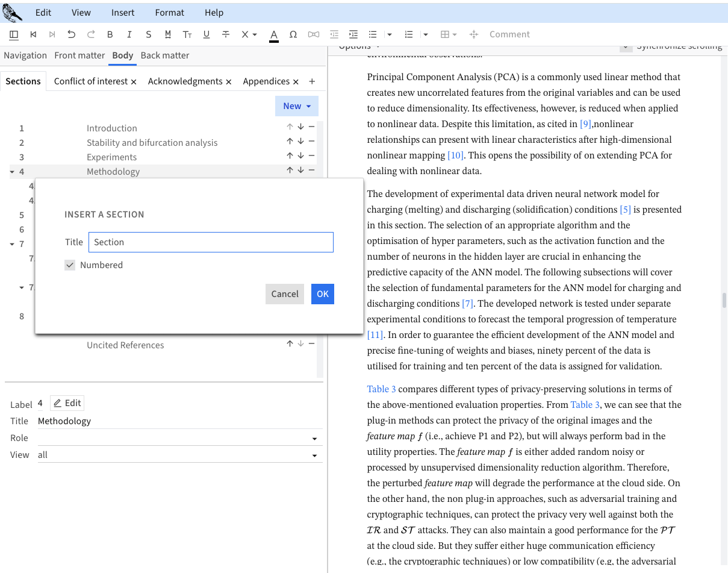Click the bulleted list icon
This screenshot has height=573, width=728.
point(373,34)
